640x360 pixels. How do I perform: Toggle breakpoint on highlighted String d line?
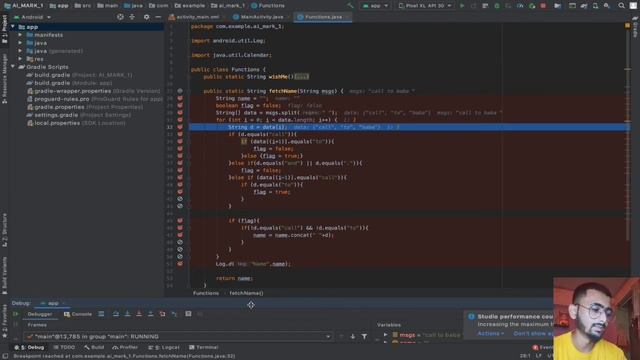[180, 127]
